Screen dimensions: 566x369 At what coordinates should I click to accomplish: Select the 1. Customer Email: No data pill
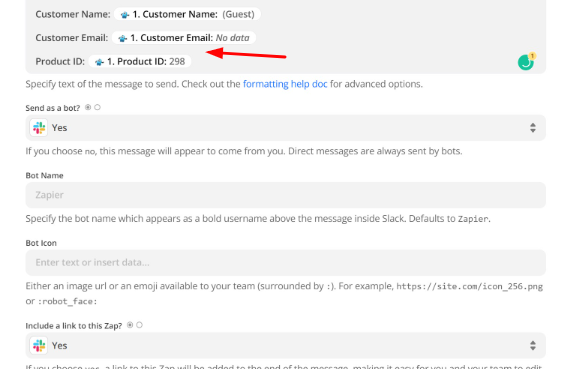(184, 38)
